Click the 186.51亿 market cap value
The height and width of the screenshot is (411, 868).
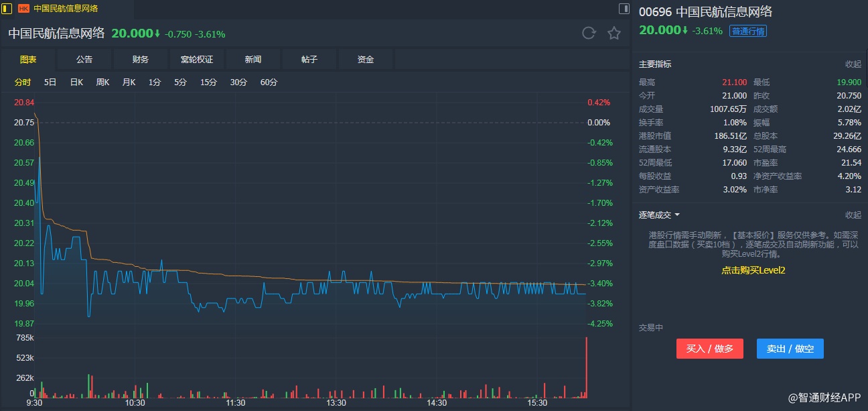pyautogui.click(x=730, y=136)
